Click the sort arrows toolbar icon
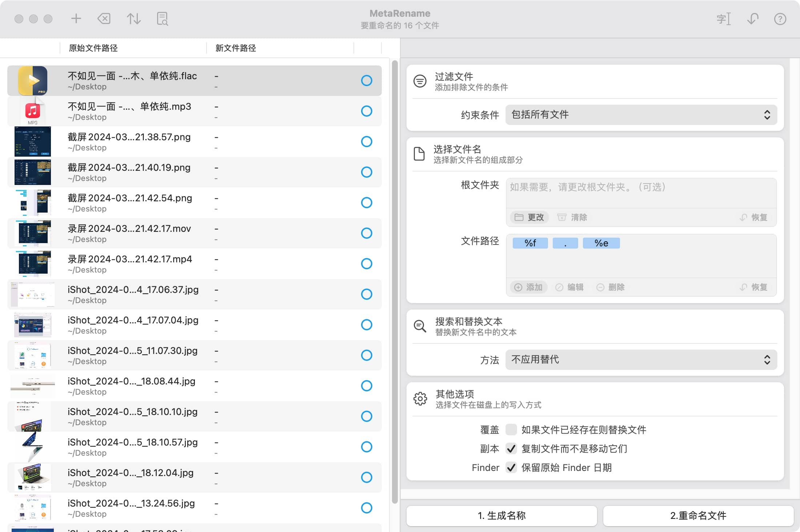This screenshot has height=532, width=800. pos(133,19)
